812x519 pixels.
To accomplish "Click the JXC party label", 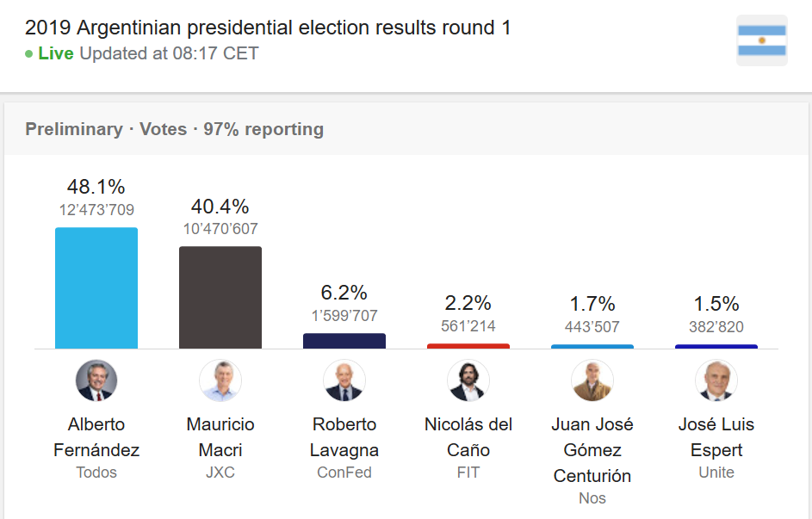I will pyautogui.click(x=220, y=473).
